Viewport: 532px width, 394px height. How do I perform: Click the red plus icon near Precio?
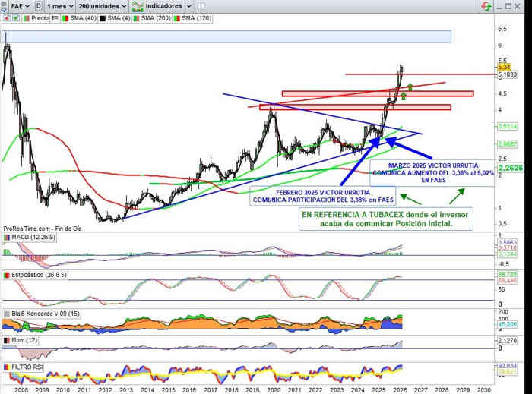pyautogui.click(x=5, y=16)
